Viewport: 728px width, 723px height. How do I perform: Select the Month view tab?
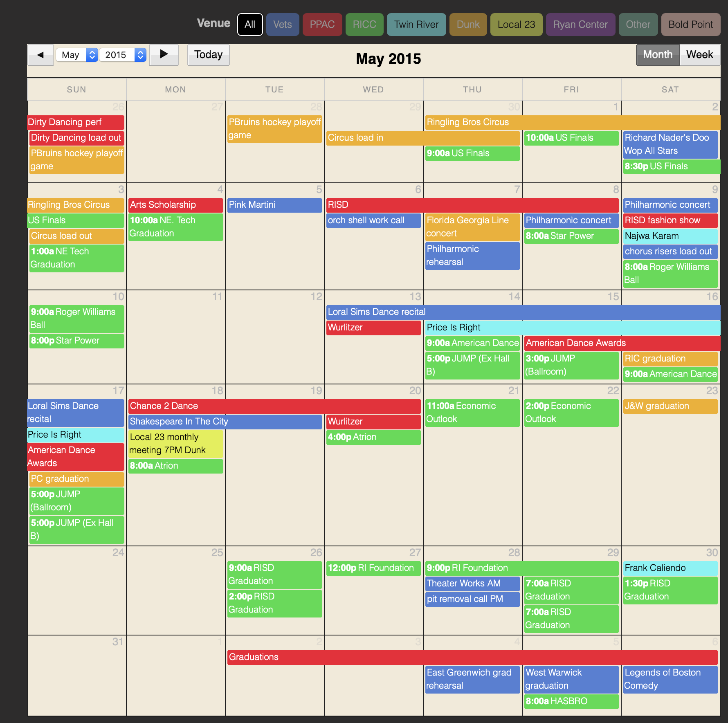pos(657,55)
